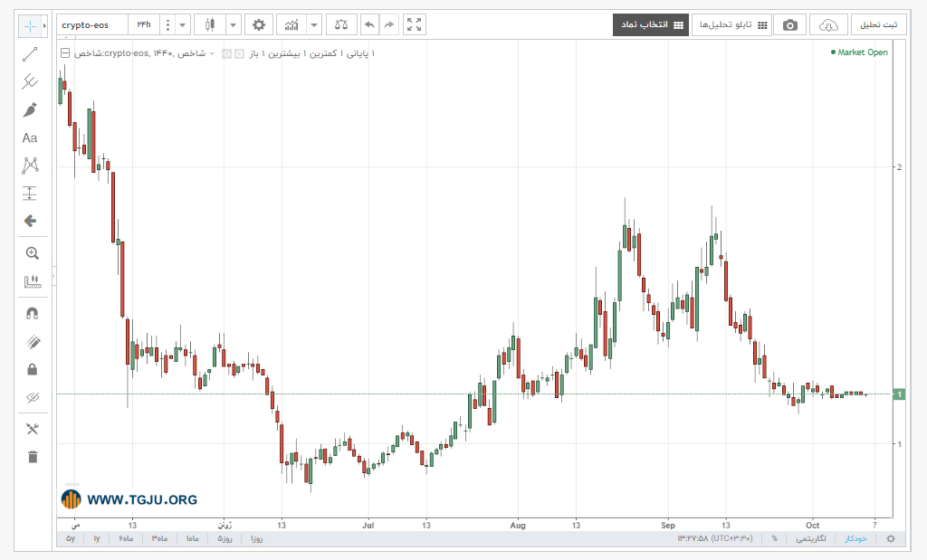Toggle lock all drawing tools

click(x=33, y=369)
